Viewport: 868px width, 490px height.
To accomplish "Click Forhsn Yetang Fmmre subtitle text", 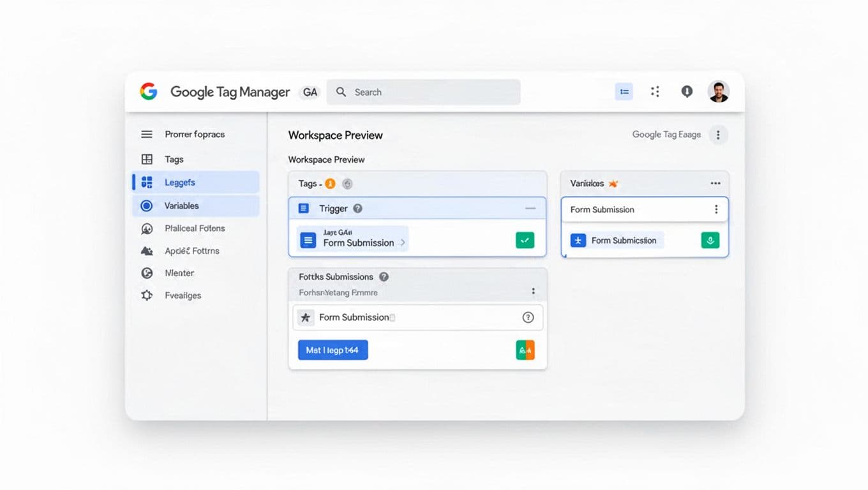I will point(338,293).
